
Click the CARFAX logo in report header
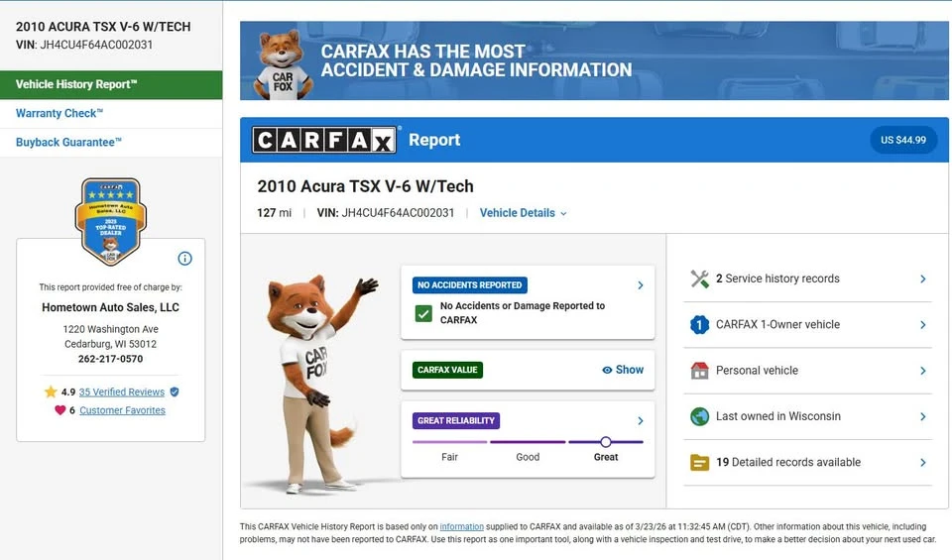(x=324, y=140)
